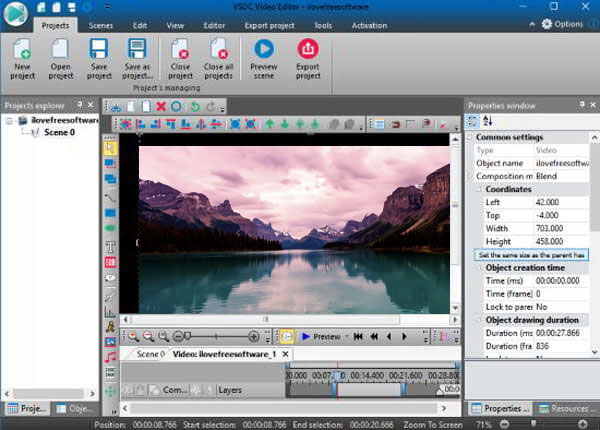Select the ellipse shape tool
This screenshot has height=430, width=600.
110,229
